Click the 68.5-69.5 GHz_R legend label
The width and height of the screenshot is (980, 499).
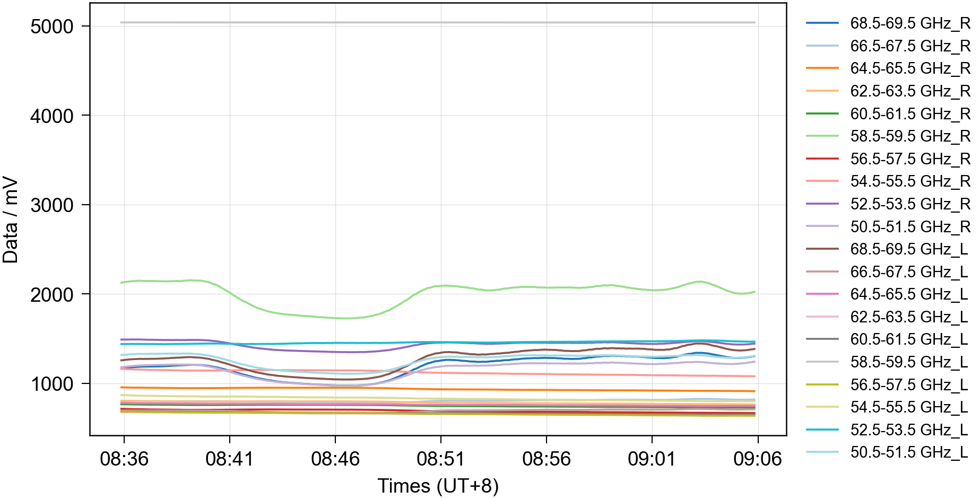[x=910, y=23]
